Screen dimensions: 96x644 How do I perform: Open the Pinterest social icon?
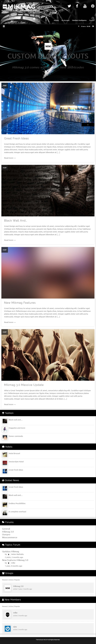pyautogui.click(x=93, y=6)
